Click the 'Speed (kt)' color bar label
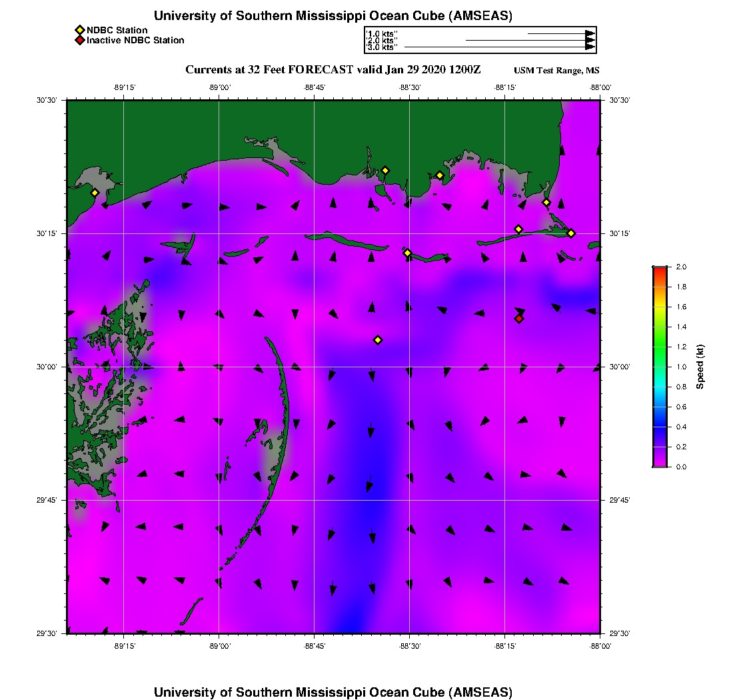The image size is (733, 700). pos(700,367)
